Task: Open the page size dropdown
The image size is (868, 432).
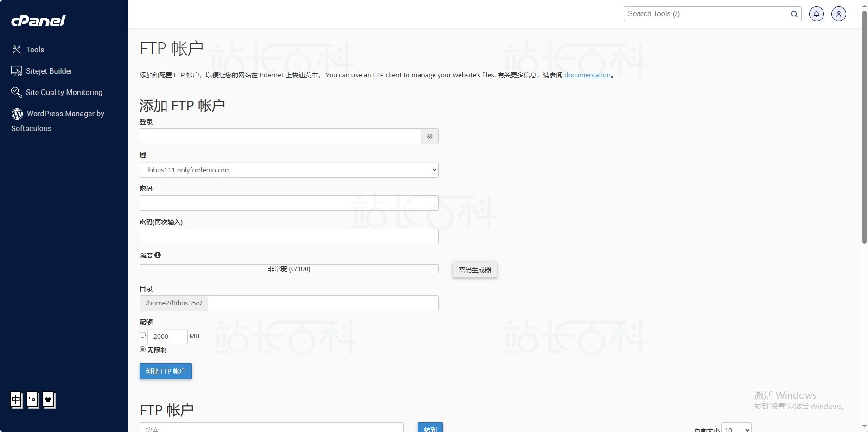Action: (736, 429)
